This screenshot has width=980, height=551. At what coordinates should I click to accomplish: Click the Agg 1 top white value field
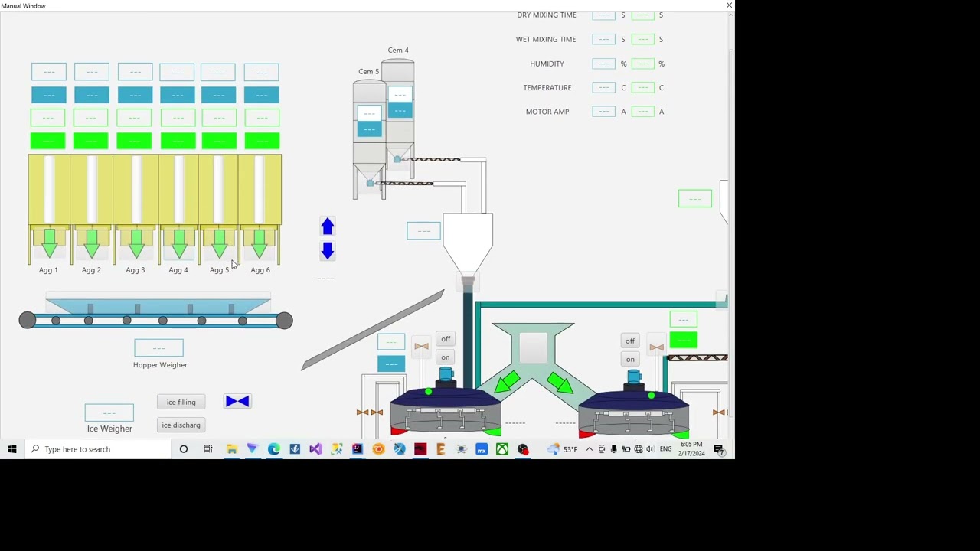tap(49, 72)
